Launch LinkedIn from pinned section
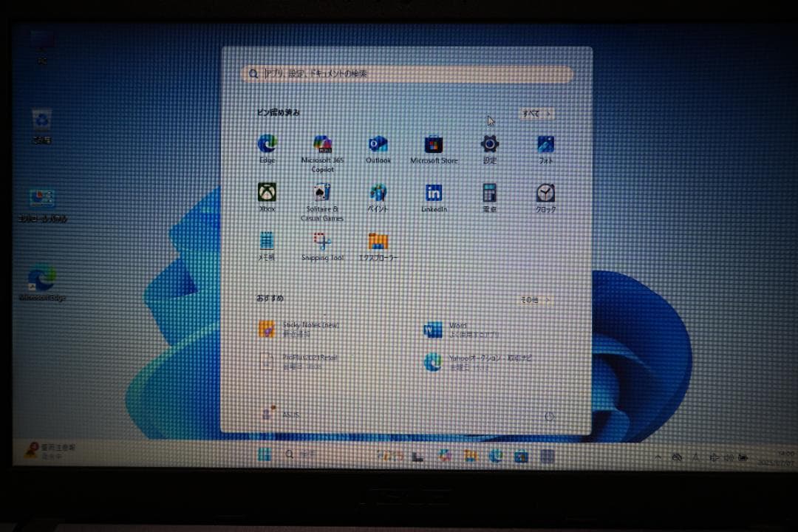 (x=433, y=193)
